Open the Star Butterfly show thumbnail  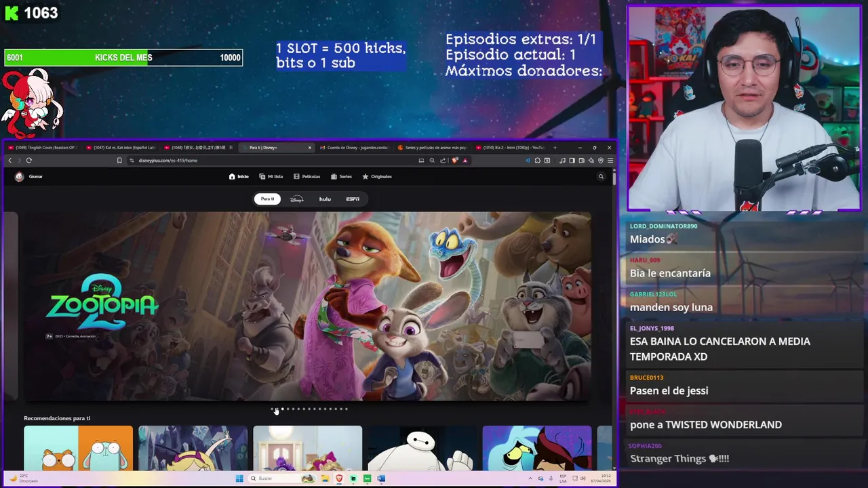(193, 448)
